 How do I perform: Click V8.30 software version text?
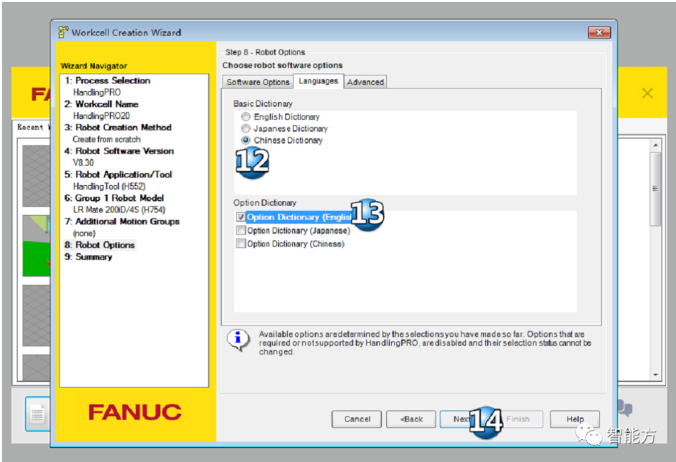(83, 162)
